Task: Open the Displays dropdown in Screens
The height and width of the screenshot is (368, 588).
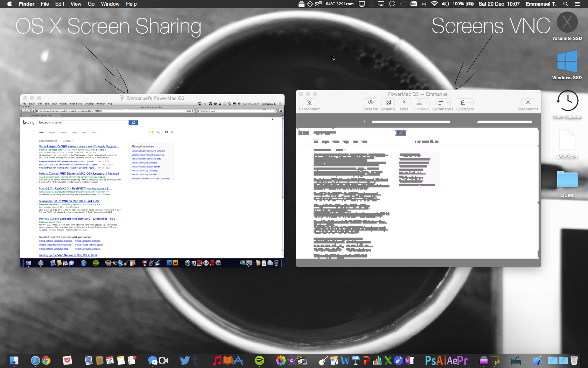Action: (x=421, y=102)
